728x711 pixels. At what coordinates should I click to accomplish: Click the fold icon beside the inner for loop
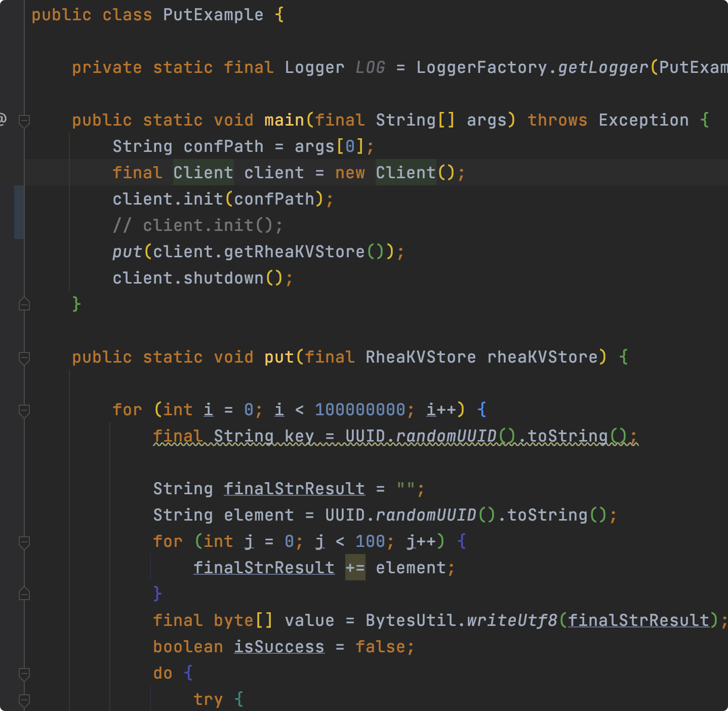(x=23, y=542)
